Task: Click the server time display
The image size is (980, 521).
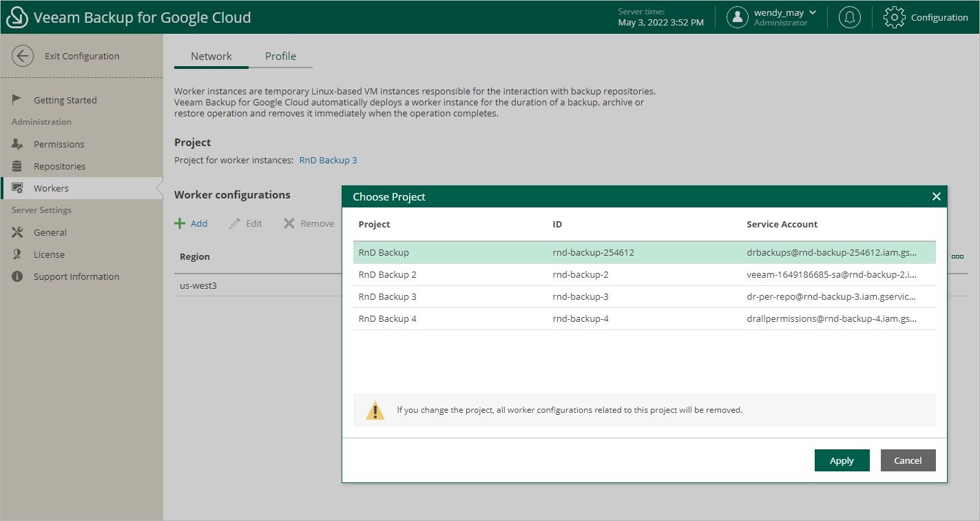Action: coord(661,17)
